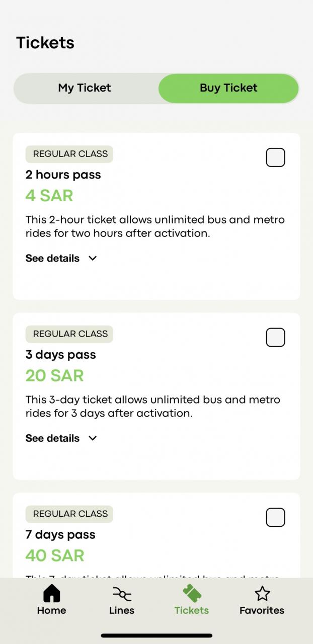
Task: Tap the 4 SAR price
Action: pyautogui.click(x=49, y=195)
